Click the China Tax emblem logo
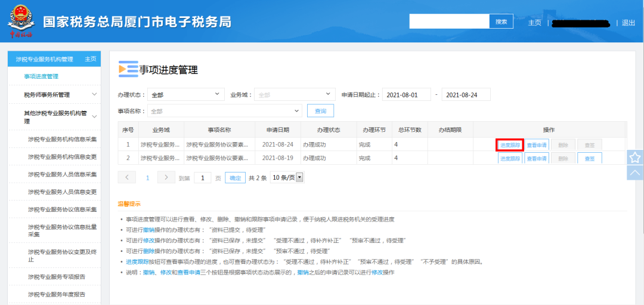 pyautogui.click(x=21, y=20)
